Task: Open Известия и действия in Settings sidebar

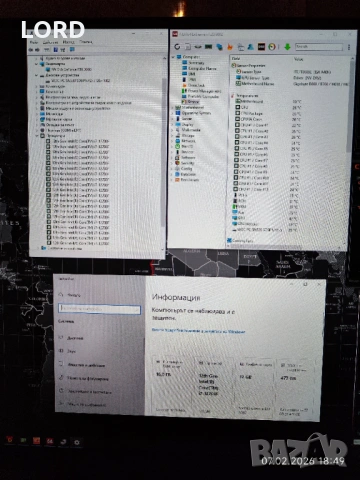Action: tap(86, 365)
